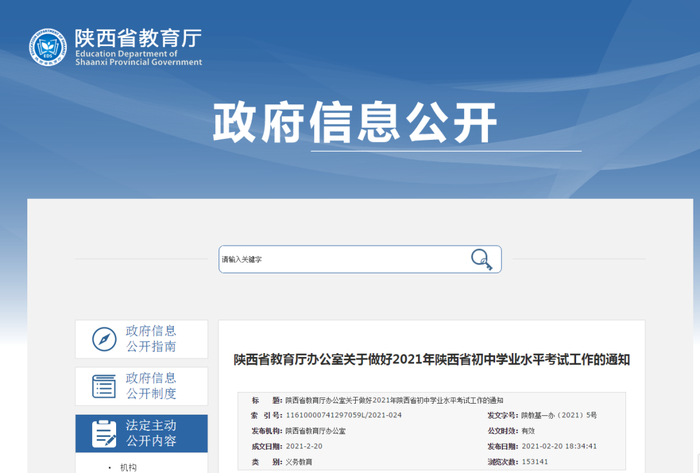Open the 政府信息公开制度 menu item
Image resolution: width=700 pixels, height=473 pixels.
(x=142, y=386)
